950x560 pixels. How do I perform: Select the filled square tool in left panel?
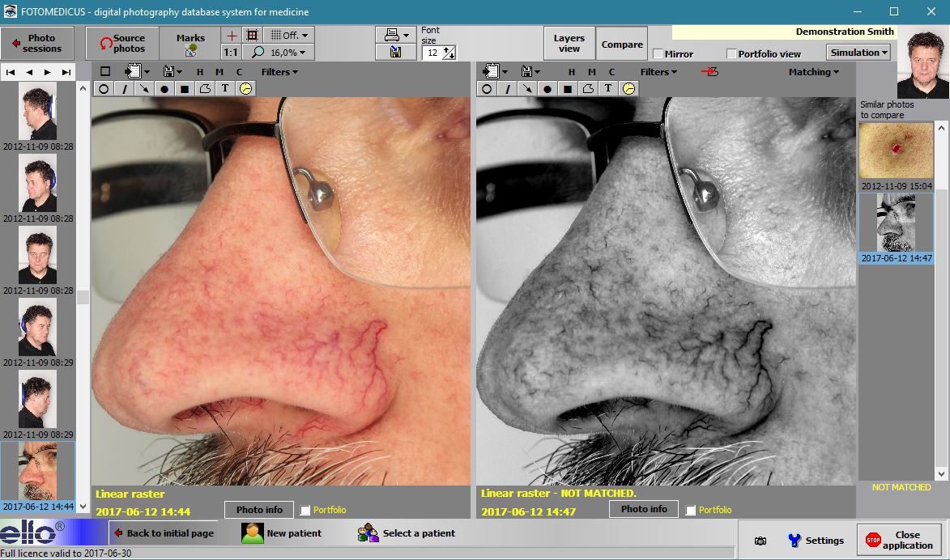point(185,89)
